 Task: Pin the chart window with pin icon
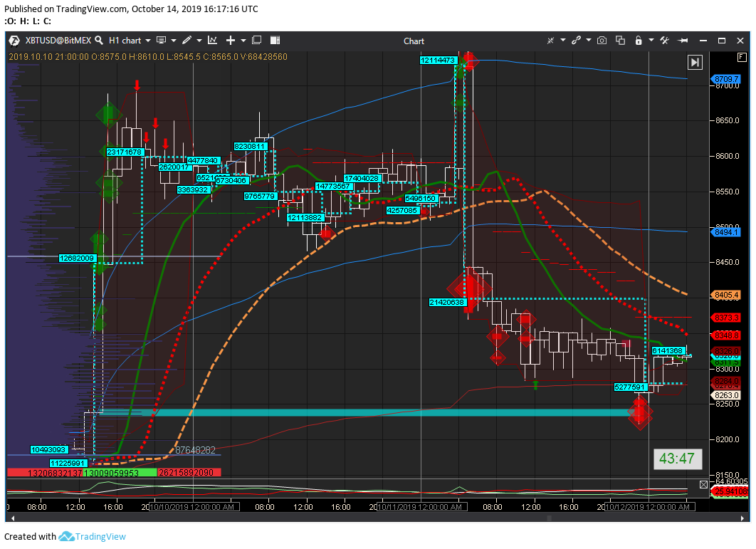click(x=683, y=41)
